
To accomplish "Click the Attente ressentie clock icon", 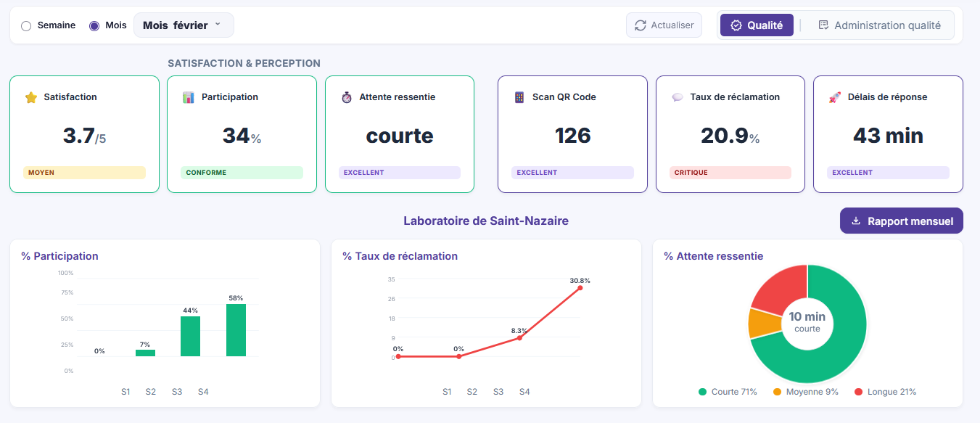I will click(346, 96).
